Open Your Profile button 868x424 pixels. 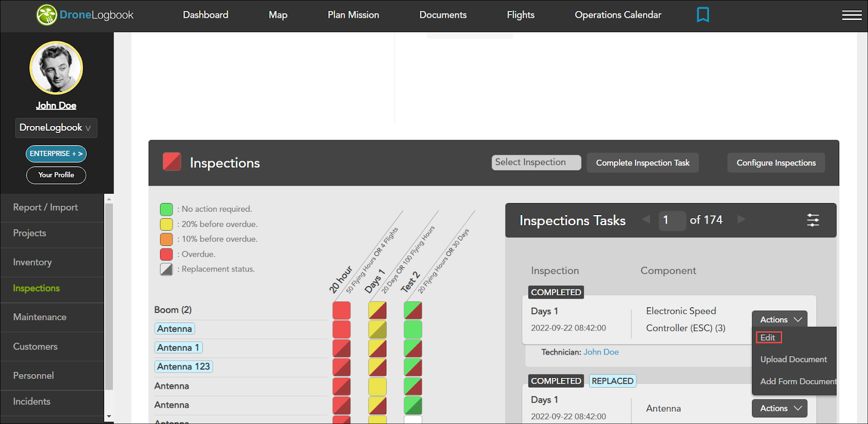pyautogui.click(x=56, y=175)
